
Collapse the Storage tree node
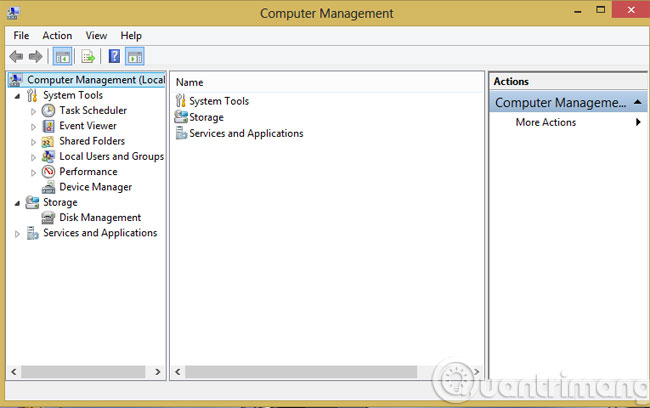coord(17,203)
